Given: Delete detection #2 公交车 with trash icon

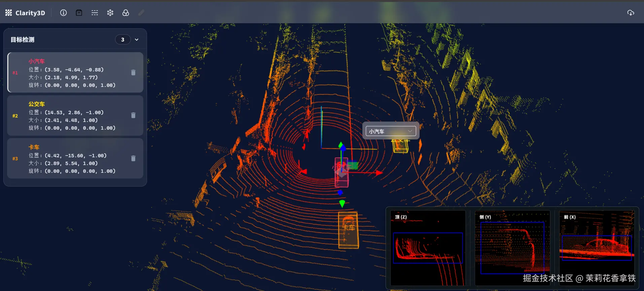Looking at the screenshot, I should [x=133, y=115].
